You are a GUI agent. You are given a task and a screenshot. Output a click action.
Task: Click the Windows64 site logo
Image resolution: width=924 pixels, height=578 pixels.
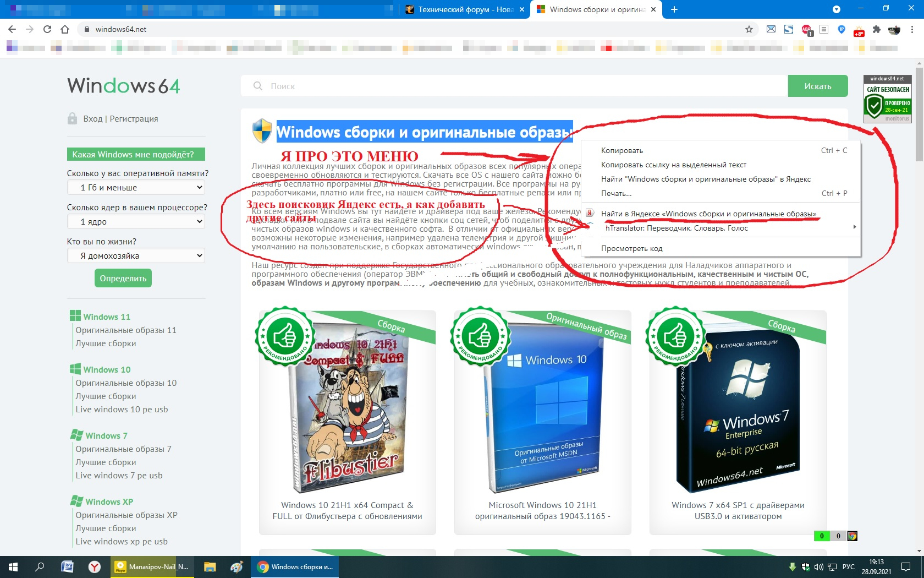click(124, 86)
